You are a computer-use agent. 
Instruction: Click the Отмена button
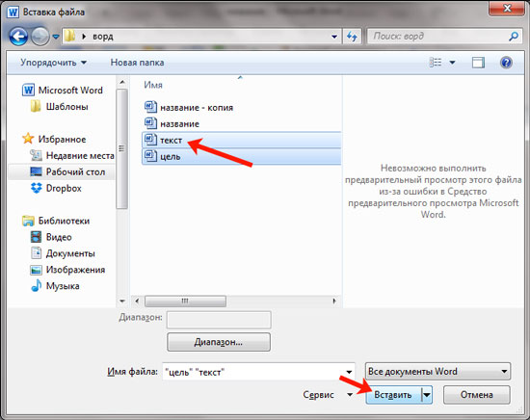click(477, 395)
